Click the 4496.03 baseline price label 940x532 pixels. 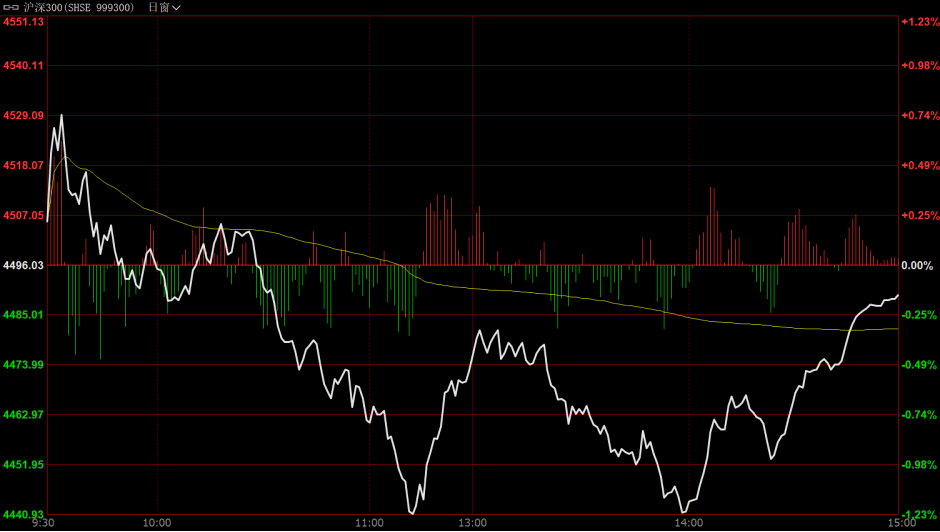pyautogui.click(x=24, y=266)
